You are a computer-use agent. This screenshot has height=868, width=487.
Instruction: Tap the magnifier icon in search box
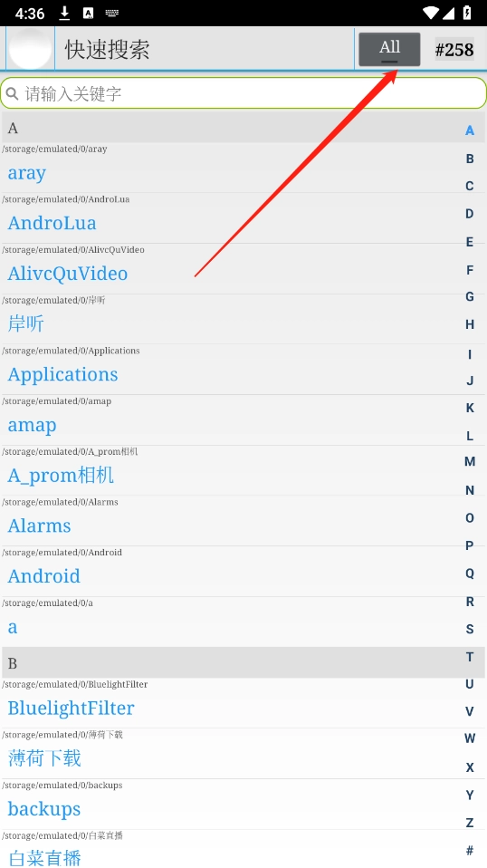point(12,93)
